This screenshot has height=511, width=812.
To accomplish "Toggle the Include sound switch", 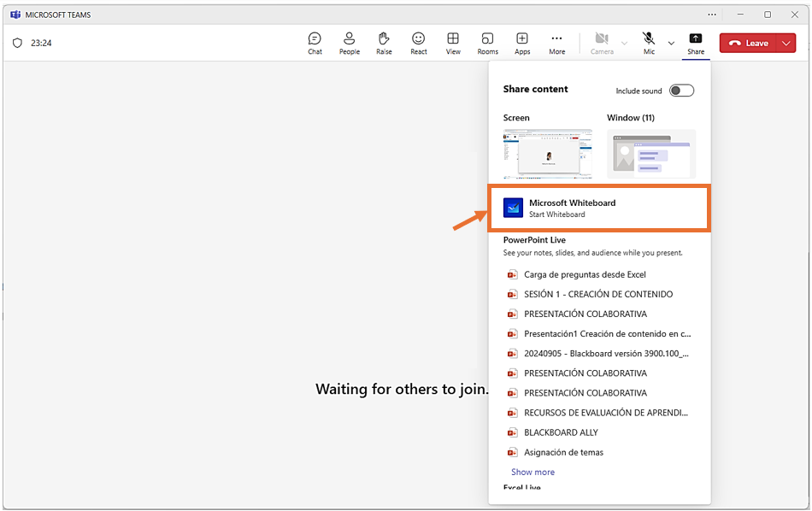I will (x=681, y=91).
